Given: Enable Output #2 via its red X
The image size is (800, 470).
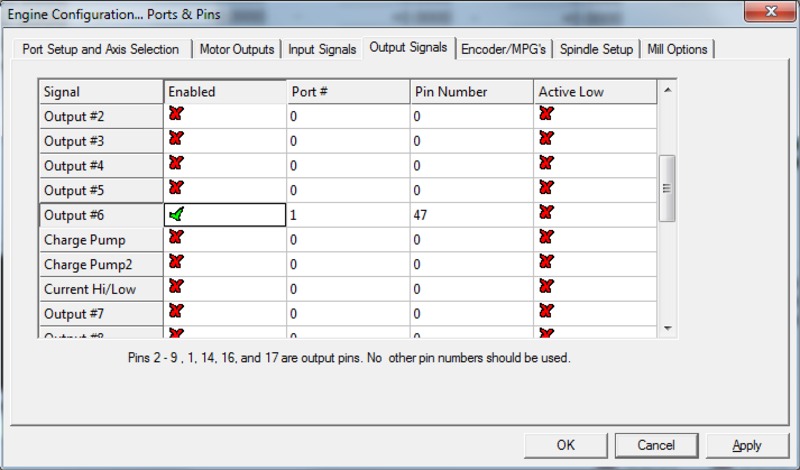Looking at the screenshot, I should [x=176, y=115].
